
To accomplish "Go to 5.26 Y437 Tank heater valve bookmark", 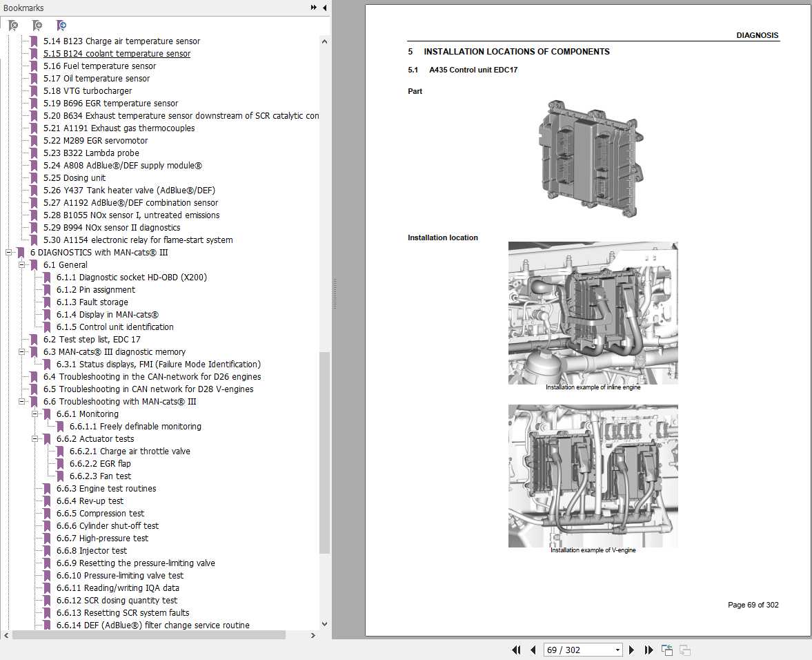I will pyautogui.click(x=130, y=190).
